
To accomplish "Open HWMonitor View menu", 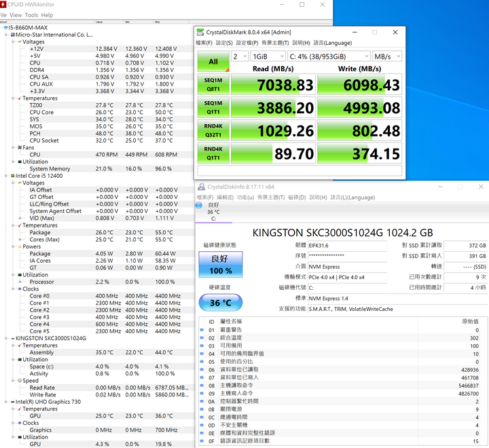I will point(16,15).
